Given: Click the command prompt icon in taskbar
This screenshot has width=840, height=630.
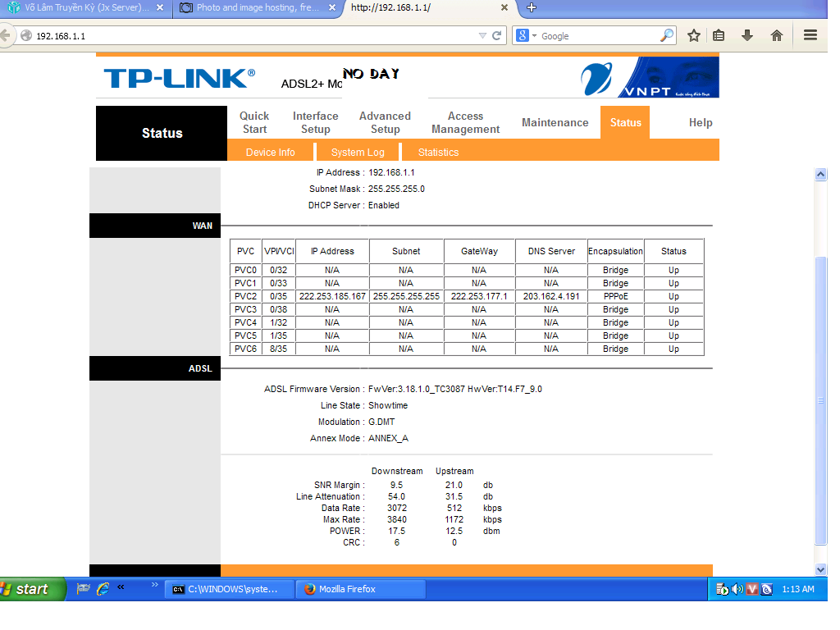Looking at the screenshot, I should pos(178,589).
